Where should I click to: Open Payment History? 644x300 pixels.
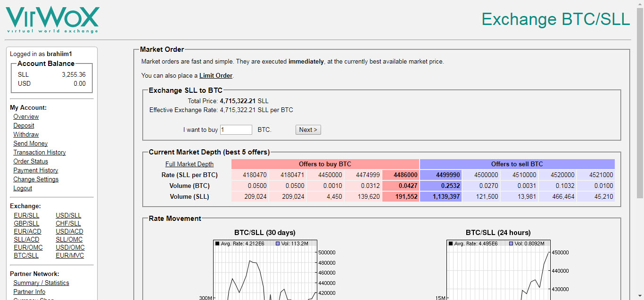(36, 170)
